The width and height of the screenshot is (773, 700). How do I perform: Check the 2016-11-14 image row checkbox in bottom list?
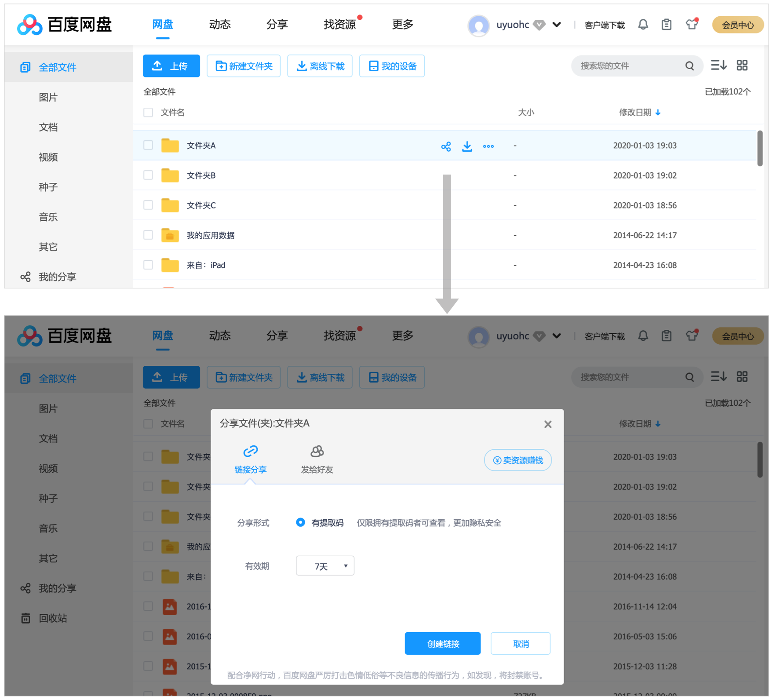148,606
